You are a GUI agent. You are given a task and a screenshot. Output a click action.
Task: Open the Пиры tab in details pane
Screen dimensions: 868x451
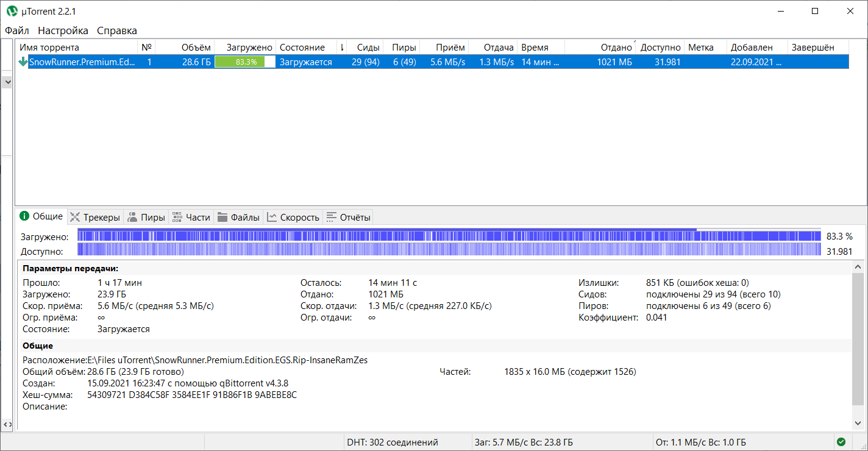146,217
